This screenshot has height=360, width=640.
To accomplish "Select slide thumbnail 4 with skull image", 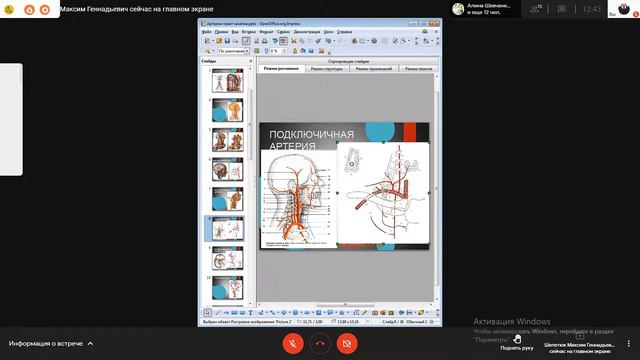I will [x=227, y=110].
